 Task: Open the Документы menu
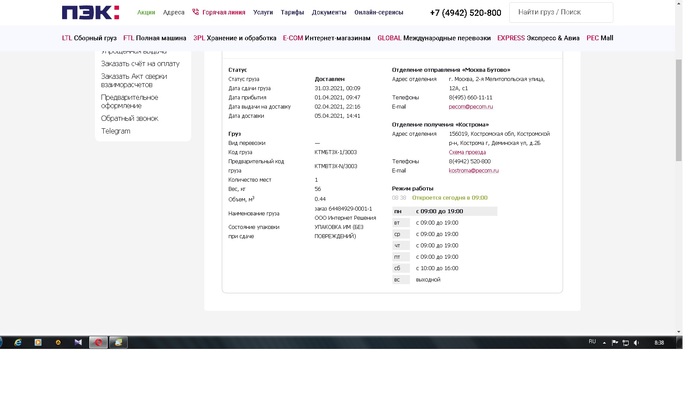[x=329, y=12]
